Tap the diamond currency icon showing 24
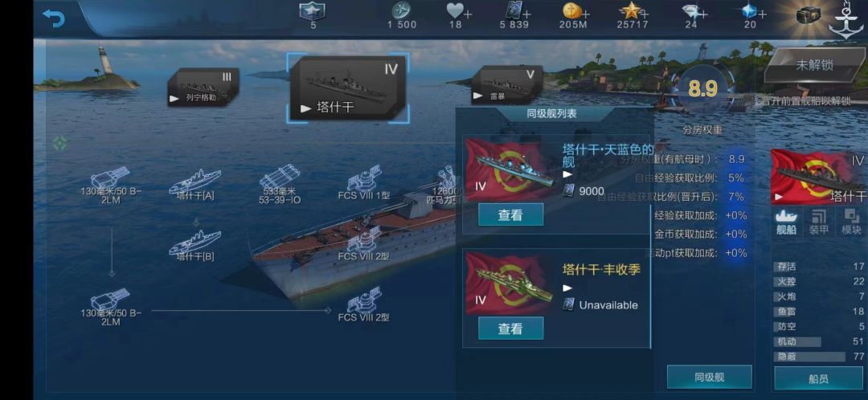The width and height of the screenshot is (868, 400). [x=690, y=11]
